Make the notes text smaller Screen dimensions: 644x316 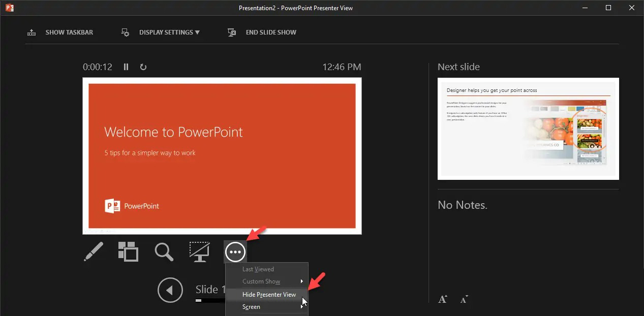pos(464,299)
